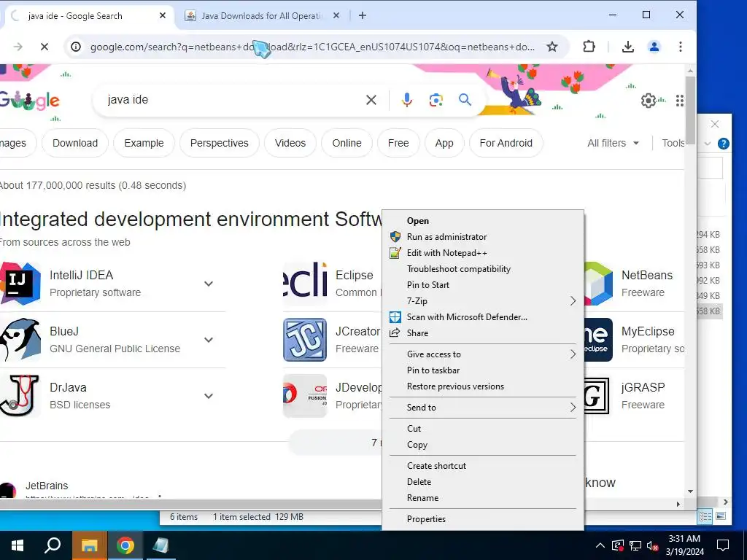Start voice search with the microphone
This screenshot has width=747, height=560.
coord(407,99)
